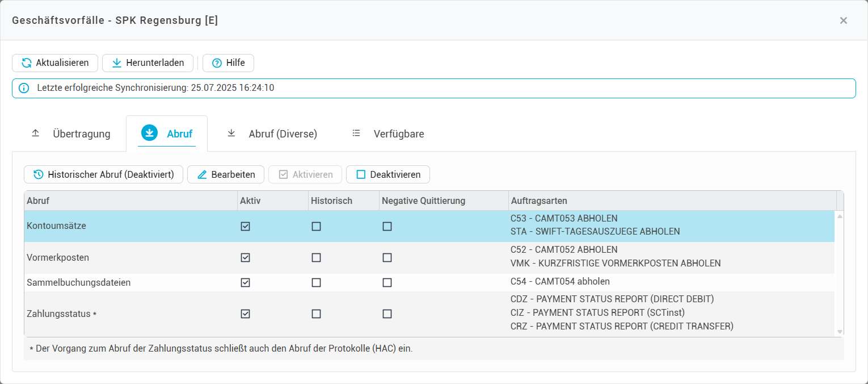Toggle Aktiv checkbox for Zahlungsstatus
The width and height of the screenshot is (868, 384).
point(245,314)
